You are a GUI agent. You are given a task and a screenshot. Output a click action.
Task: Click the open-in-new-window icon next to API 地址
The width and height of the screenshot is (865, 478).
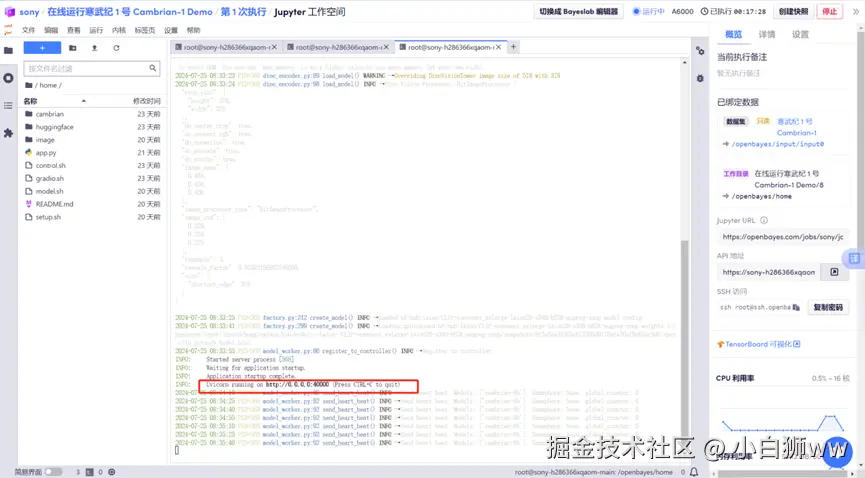pos(834,272)
